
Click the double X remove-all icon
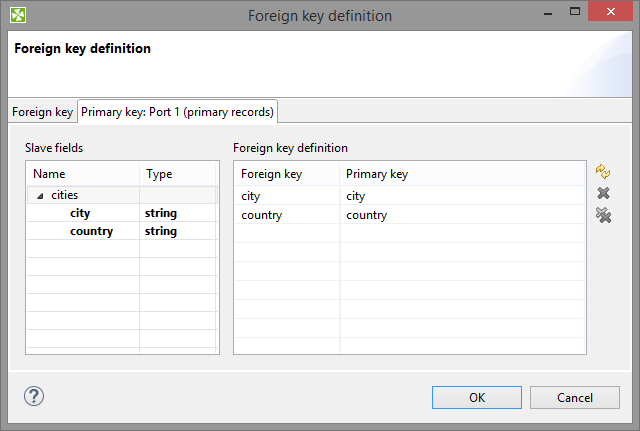coord(603,215)
